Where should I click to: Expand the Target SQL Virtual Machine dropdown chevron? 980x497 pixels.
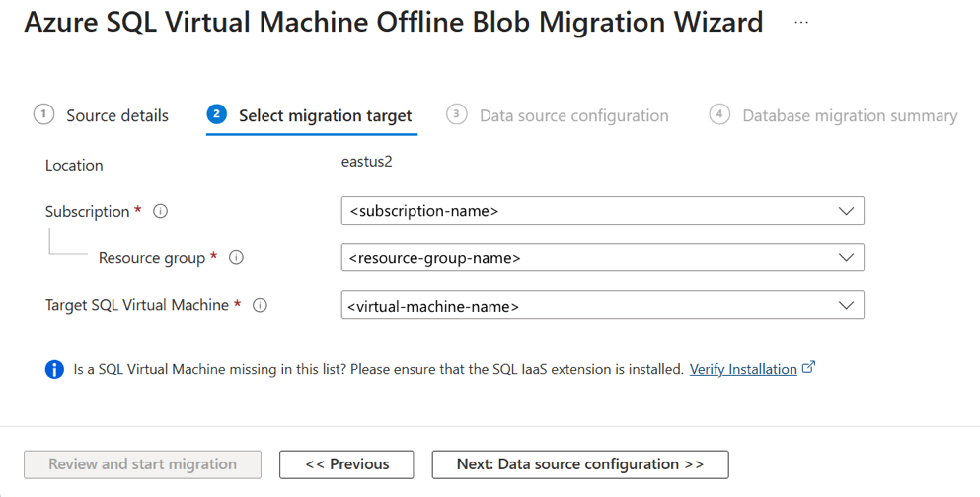click(846, 306)
